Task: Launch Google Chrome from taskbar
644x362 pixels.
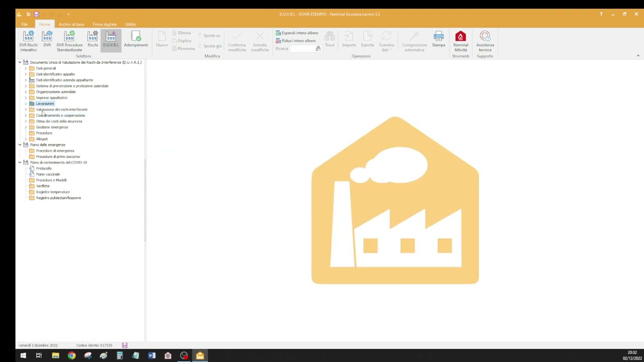Action: (71, 355)
